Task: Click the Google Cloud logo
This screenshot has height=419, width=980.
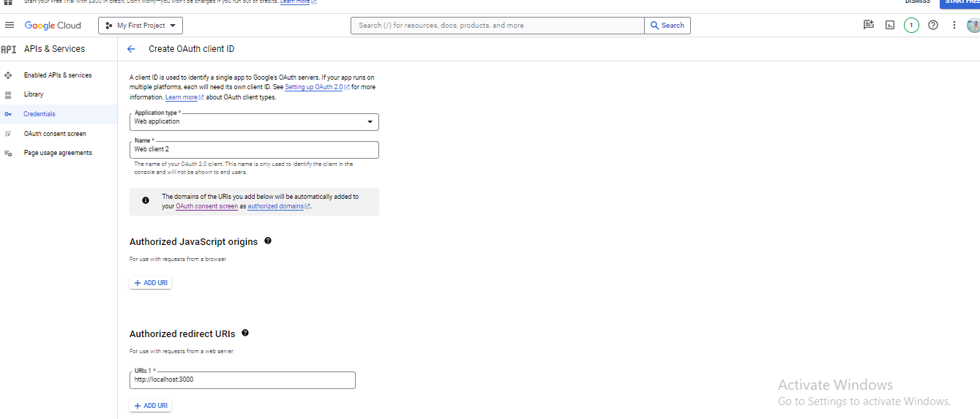Action: pyautogui.click(x=53, y=25)
